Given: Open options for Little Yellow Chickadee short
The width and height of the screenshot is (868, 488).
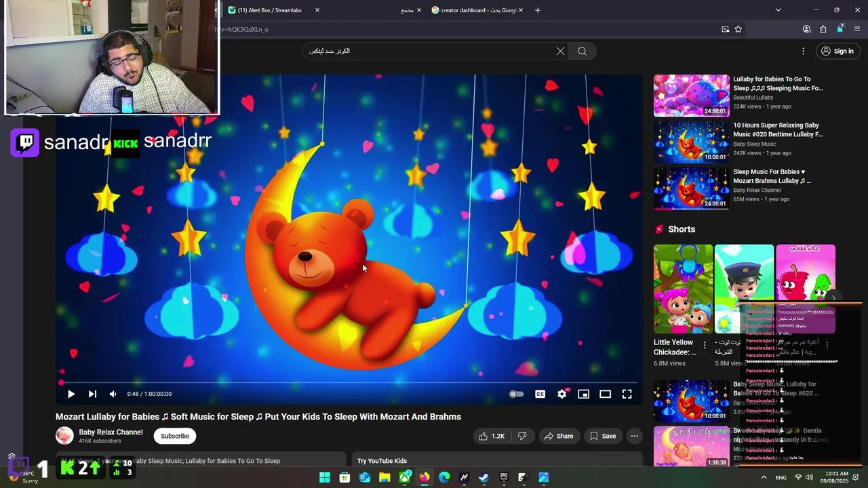Looking at the screenshot, I should pos(704,346).
